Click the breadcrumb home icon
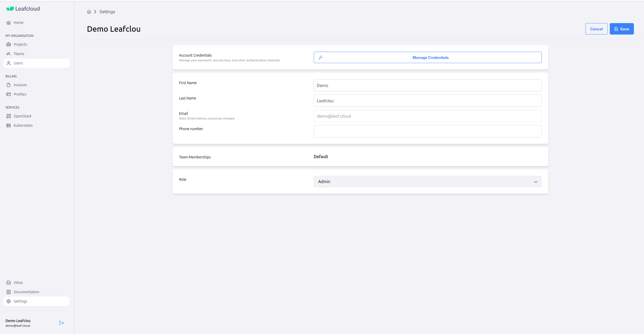 click(x=89, y=12)
